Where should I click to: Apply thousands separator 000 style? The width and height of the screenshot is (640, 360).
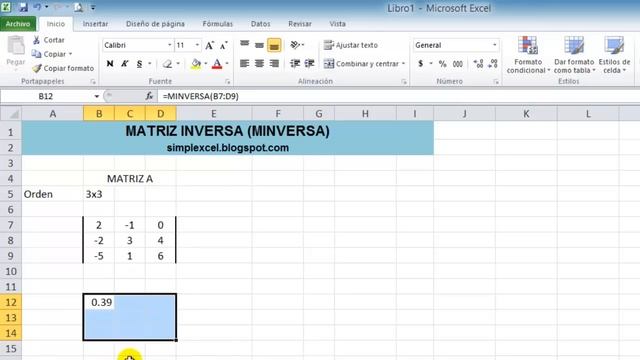point(458,64)
